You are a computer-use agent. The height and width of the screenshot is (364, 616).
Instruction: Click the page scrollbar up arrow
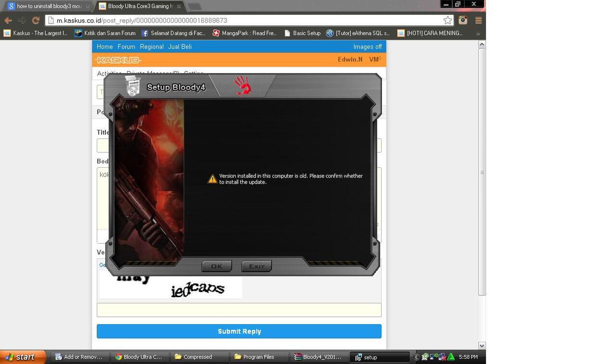click(482, 44)
